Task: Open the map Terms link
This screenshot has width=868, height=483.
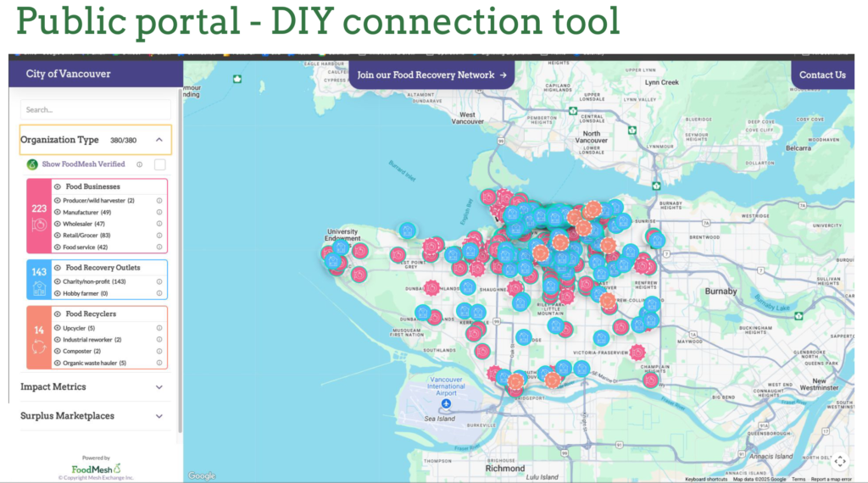Action: 798,479
